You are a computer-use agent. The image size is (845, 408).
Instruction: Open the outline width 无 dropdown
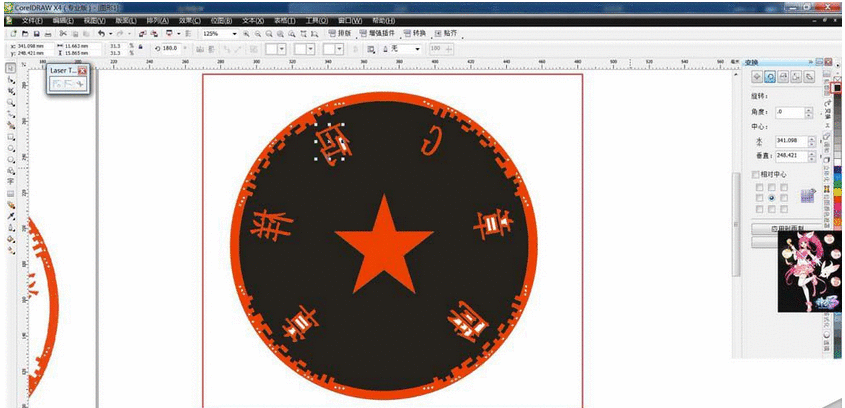pos(417,49)
